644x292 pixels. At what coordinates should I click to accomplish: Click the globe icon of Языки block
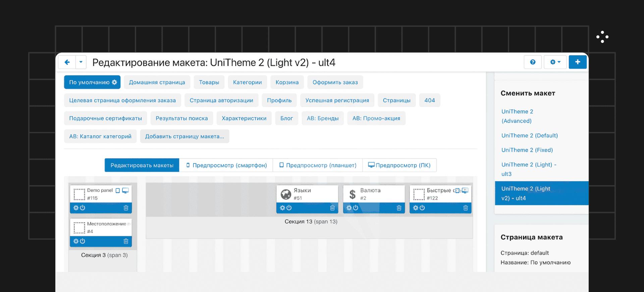(x=286, y=194)
